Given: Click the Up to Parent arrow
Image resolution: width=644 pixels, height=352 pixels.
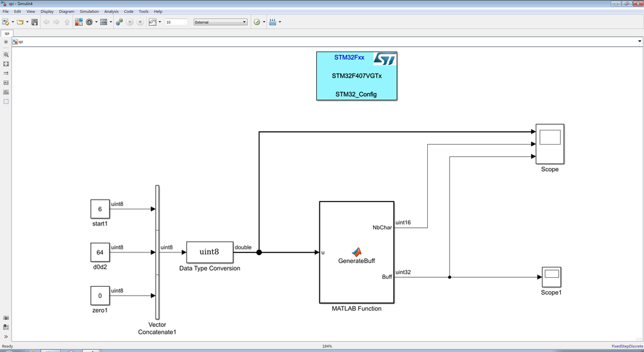Looking at the screenshot, I should pos(67,22).
